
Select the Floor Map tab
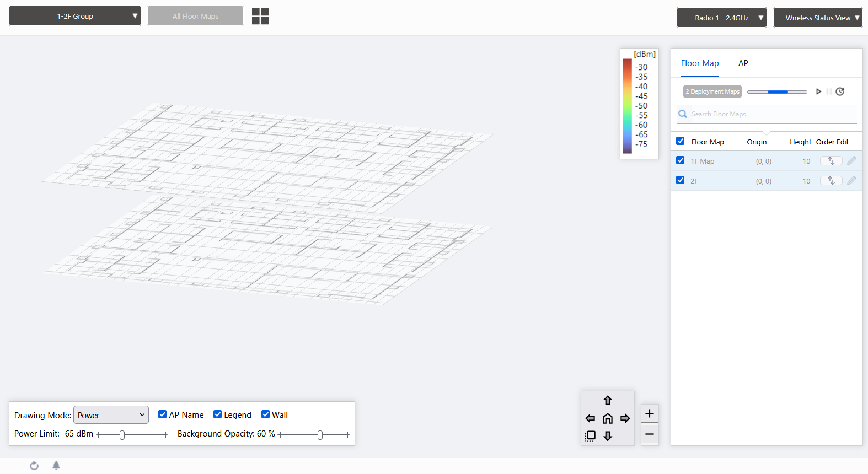click(x=700, y=63)
